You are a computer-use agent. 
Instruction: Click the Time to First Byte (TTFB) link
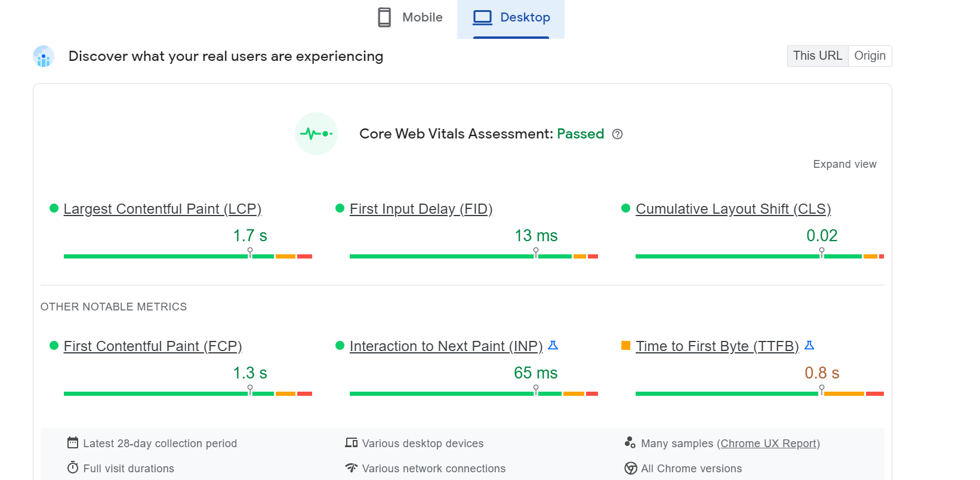click(717, 346)
